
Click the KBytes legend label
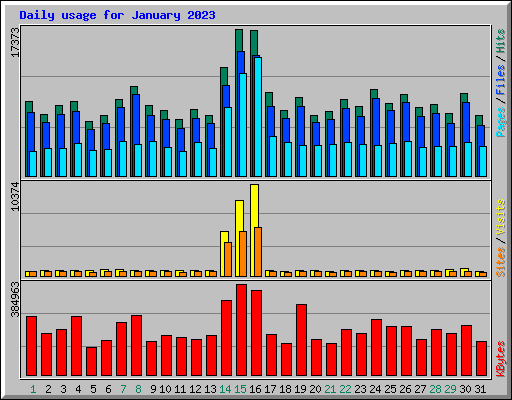501,359
